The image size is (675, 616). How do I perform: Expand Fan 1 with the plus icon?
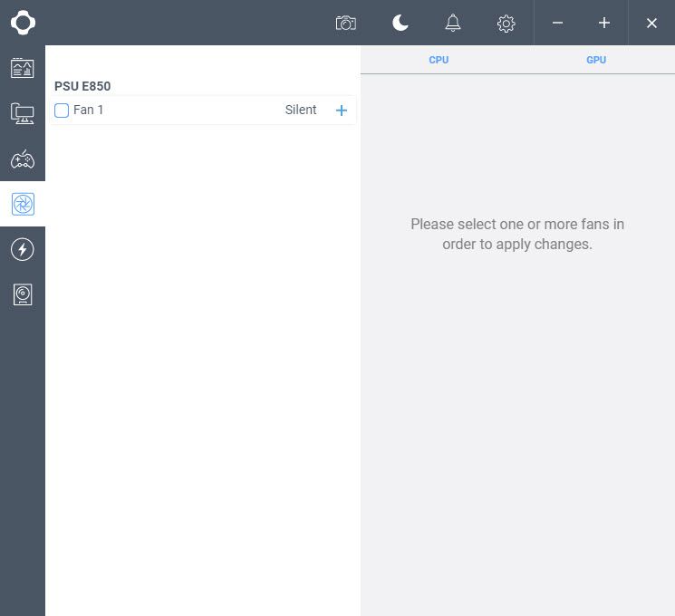click(342, 111)
